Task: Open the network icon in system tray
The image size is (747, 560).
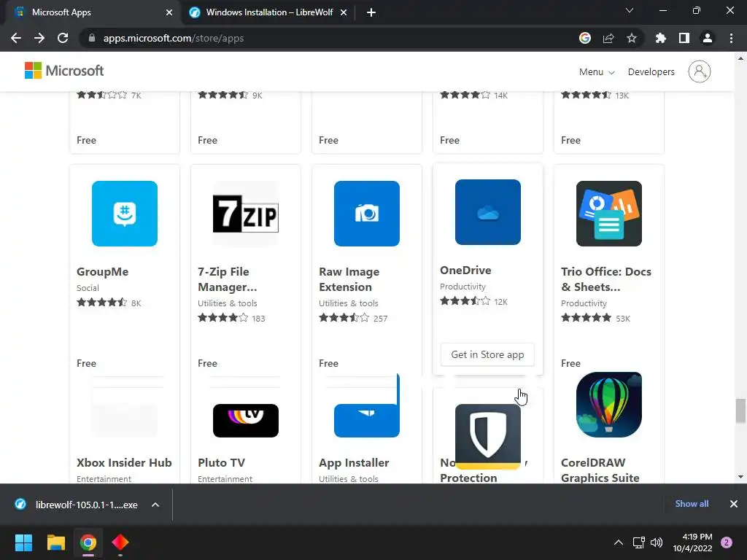Action: click(638, 542)
